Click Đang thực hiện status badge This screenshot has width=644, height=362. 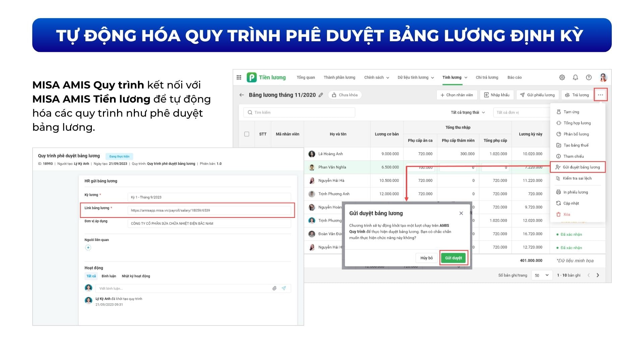[119, 156]
